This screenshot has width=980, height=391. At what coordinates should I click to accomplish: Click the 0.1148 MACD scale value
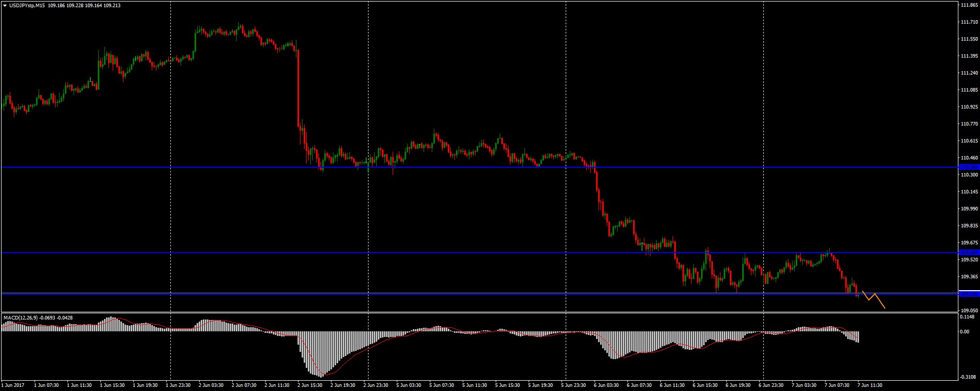[x=967, y=317]
